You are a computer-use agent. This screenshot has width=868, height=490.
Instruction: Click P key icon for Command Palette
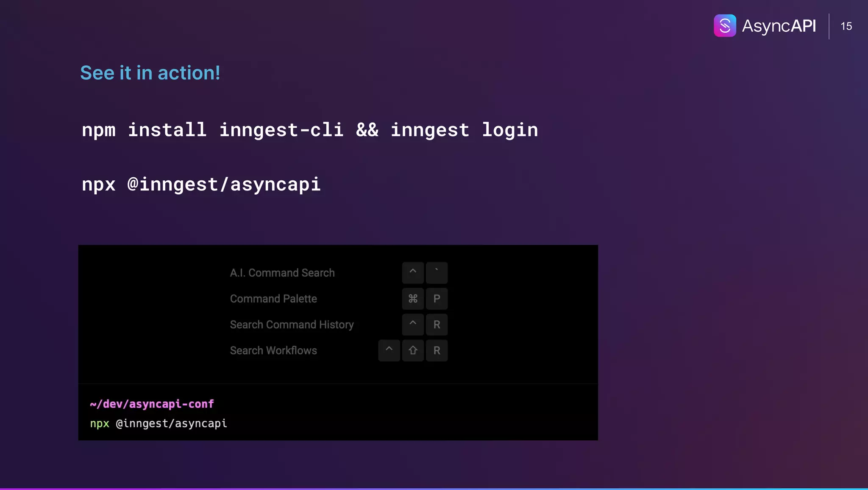[x=437, y=299]
